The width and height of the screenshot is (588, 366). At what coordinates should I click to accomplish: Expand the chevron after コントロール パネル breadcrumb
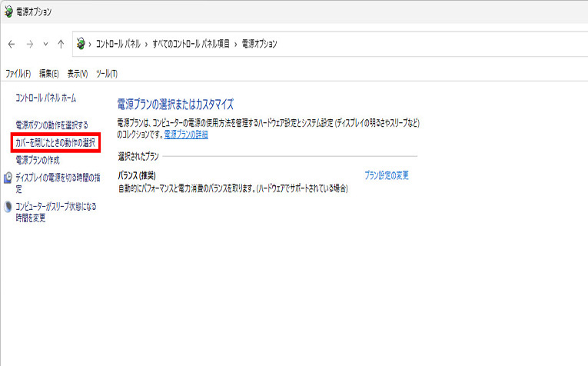147,44
